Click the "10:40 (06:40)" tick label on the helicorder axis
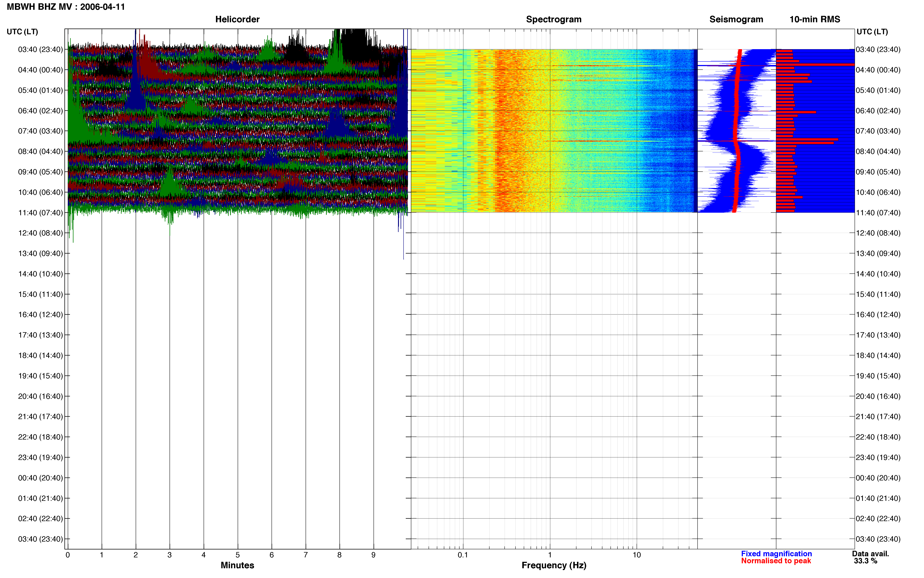The height and width of the screenshot is (578, 924). pyautogui.click(x=41, y=192)
